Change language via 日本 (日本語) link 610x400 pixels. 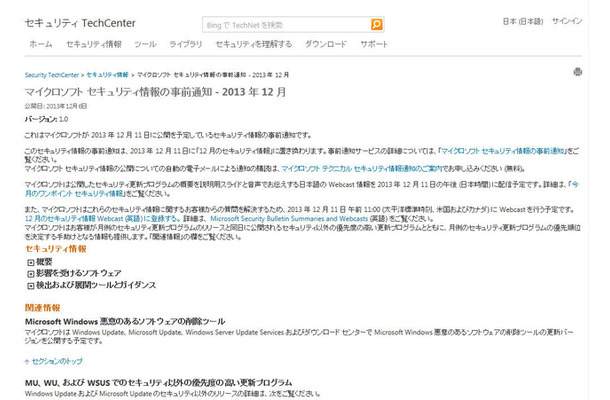point(523,21)
